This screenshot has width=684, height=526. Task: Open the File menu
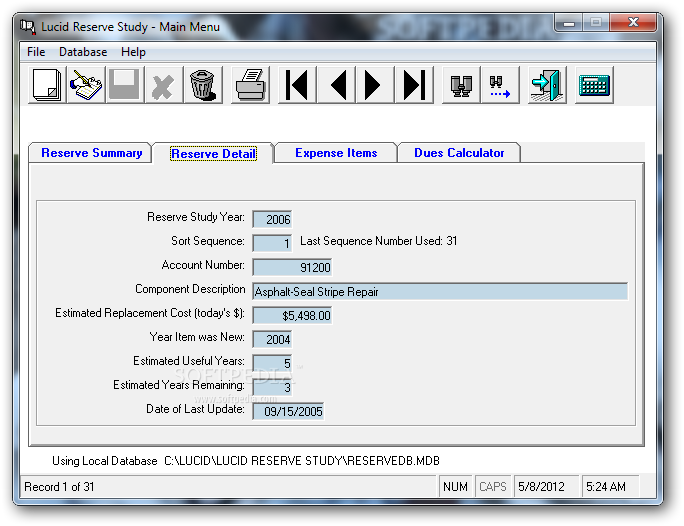pyautogui.click(x=36, y=52)
